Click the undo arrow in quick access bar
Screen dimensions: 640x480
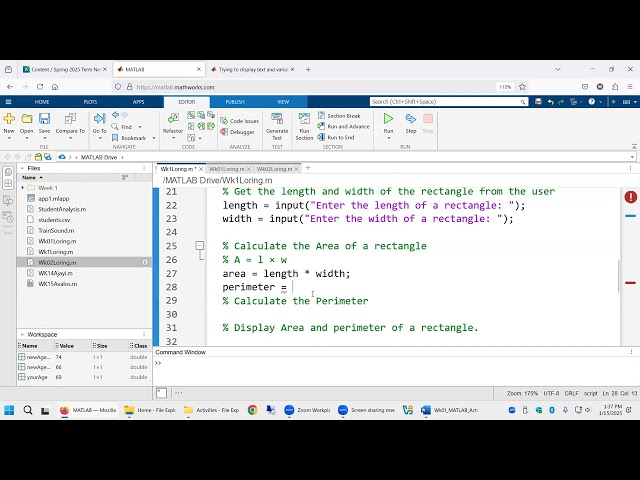click(550, 102)
